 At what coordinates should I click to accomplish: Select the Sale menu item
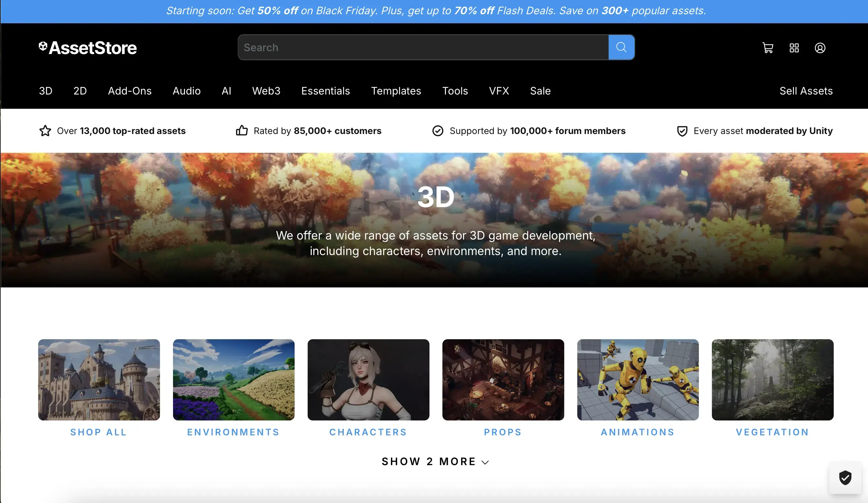tap(540, 91)
